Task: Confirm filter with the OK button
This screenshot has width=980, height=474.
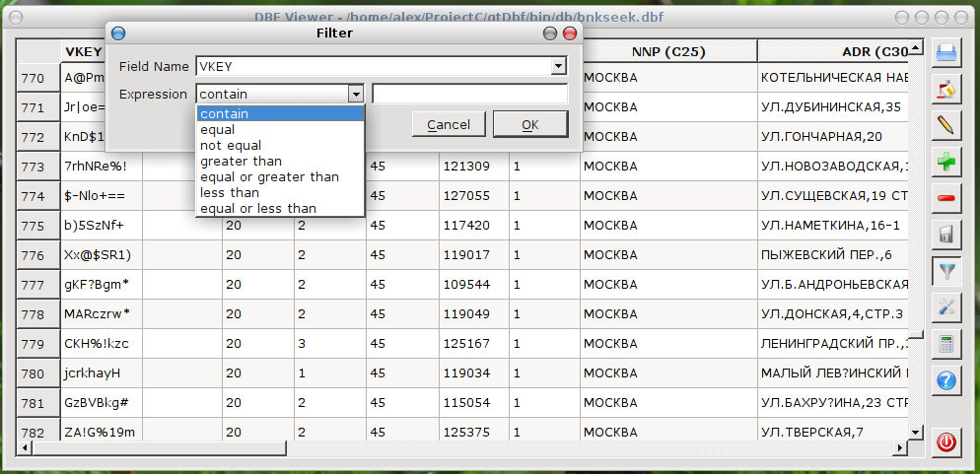Action: (529, 124)
